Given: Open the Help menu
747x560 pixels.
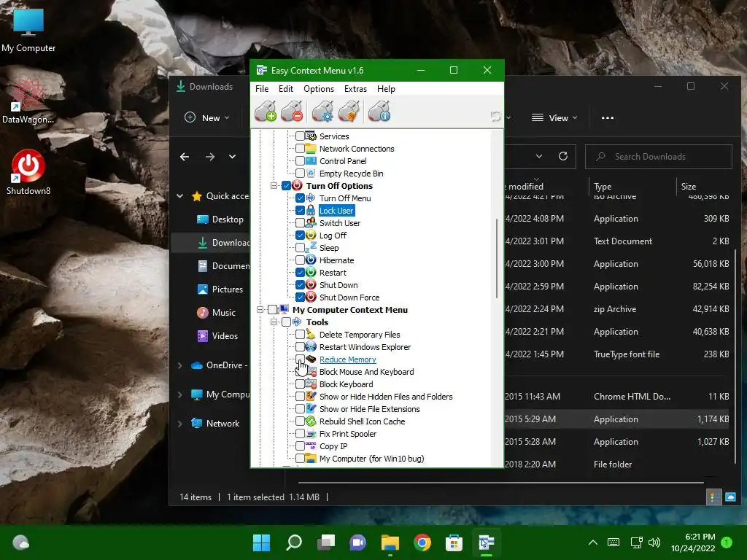Looking at the screenshot, I should tap(386, 89).
